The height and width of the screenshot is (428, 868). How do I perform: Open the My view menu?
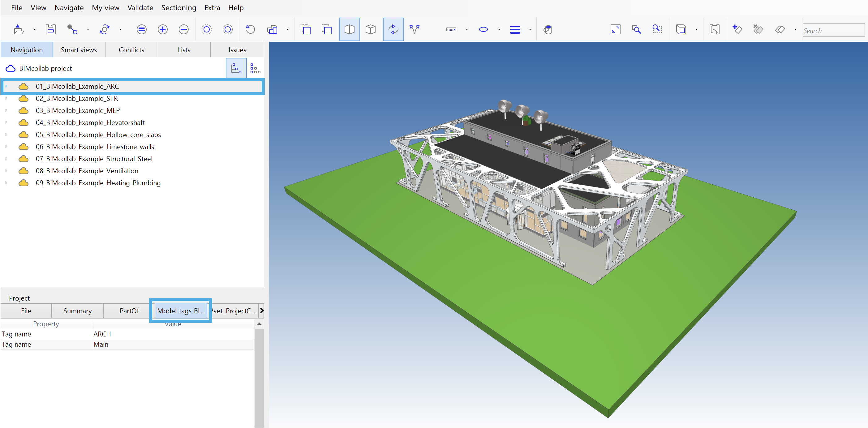pyautogui.click(x=105, y=7)
